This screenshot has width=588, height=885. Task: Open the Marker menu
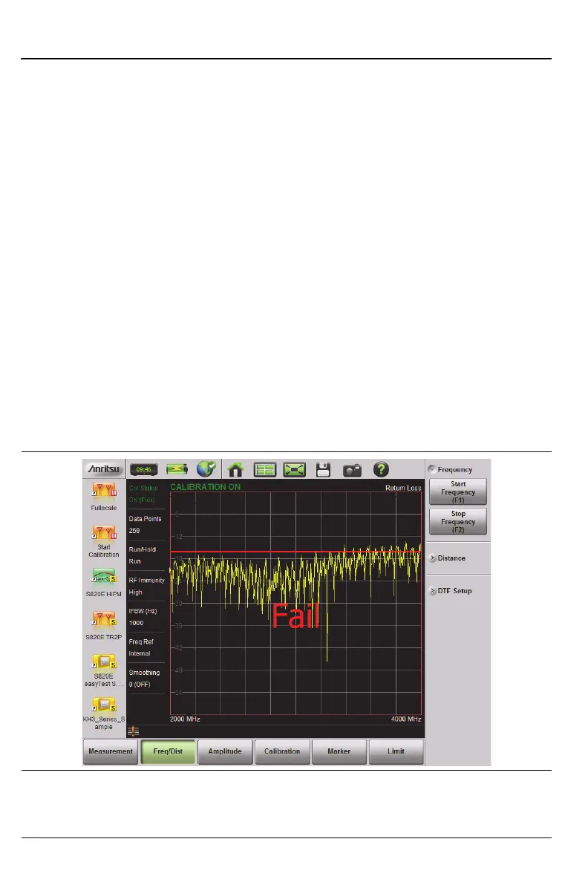tap(339, 752)
